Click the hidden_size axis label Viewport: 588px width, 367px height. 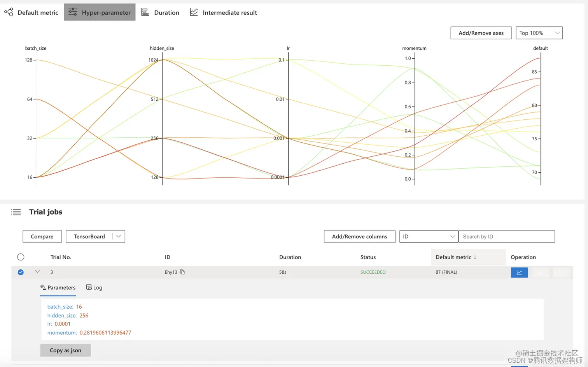click(162, 48)
